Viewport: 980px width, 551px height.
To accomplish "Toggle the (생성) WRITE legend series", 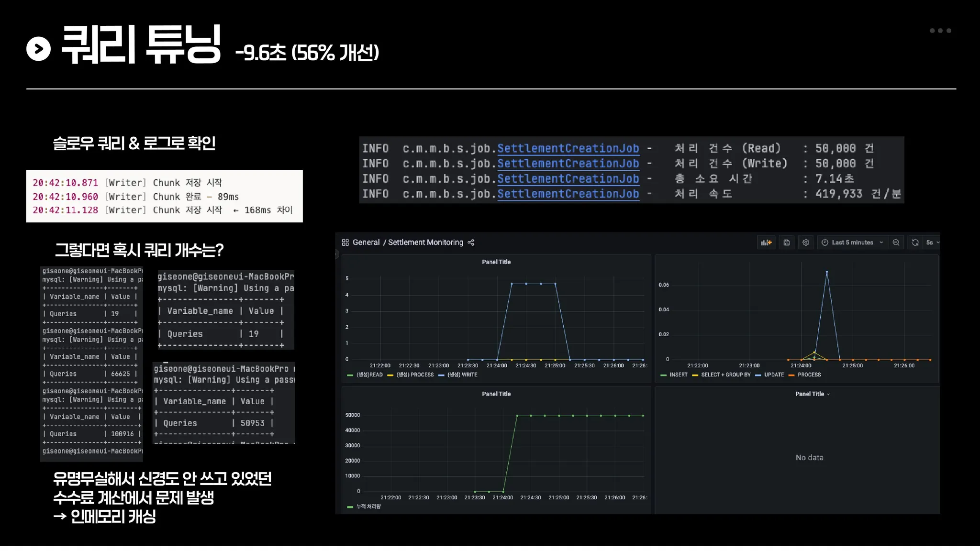I will 462,375.
